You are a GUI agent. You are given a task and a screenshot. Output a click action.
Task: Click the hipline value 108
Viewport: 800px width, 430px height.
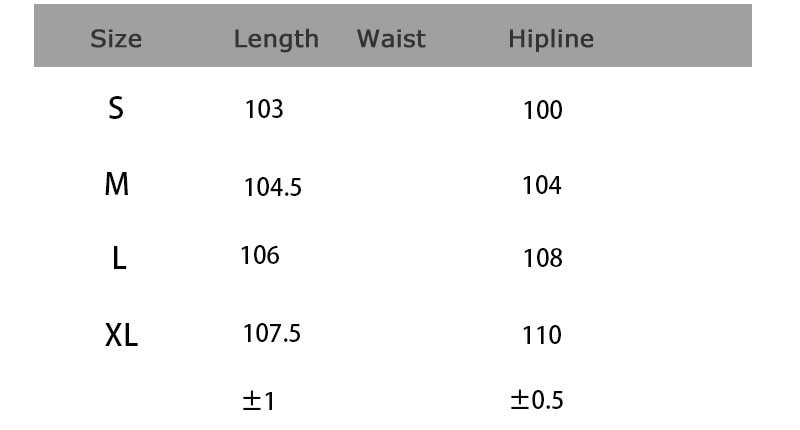coord(543,259)
